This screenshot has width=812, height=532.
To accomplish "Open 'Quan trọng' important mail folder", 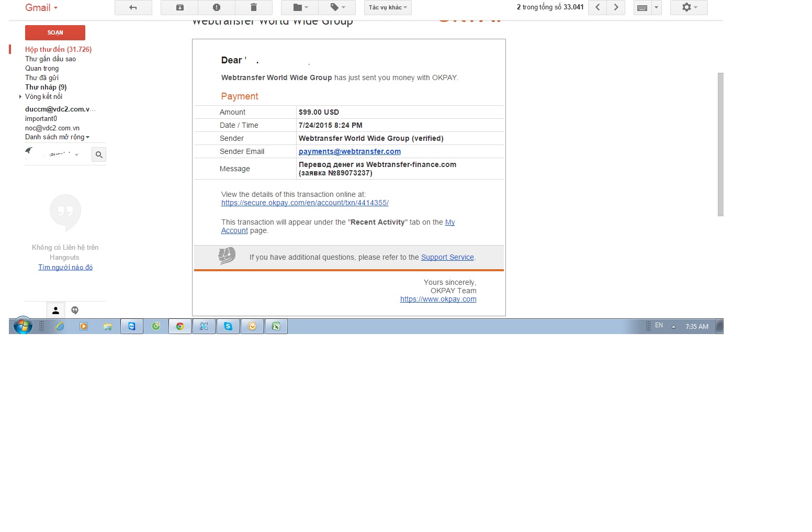I will (x=42, y=68).
